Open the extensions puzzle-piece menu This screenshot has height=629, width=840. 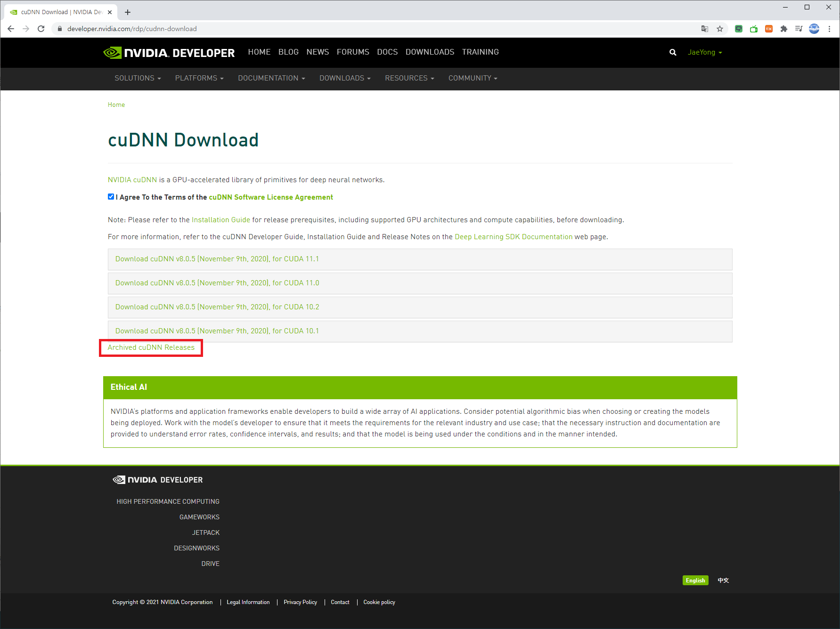[784, 29]
